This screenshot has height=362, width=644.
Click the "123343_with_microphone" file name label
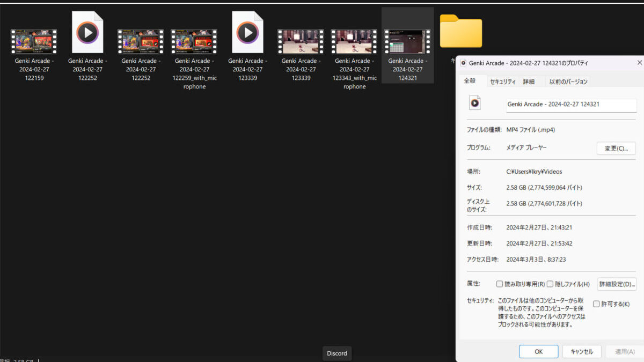click(x=354, y=73)
